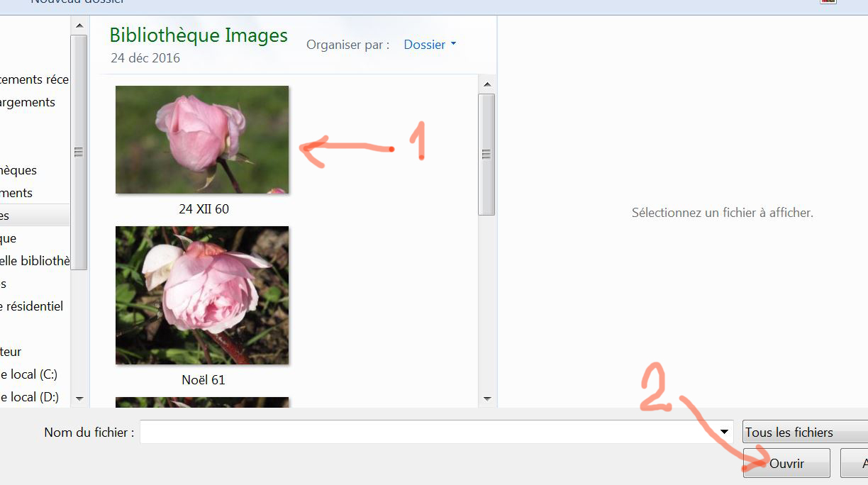Click the navigation pane scrollbar thumb
Viewport: 868px width, 485px height.
(79, 152)
